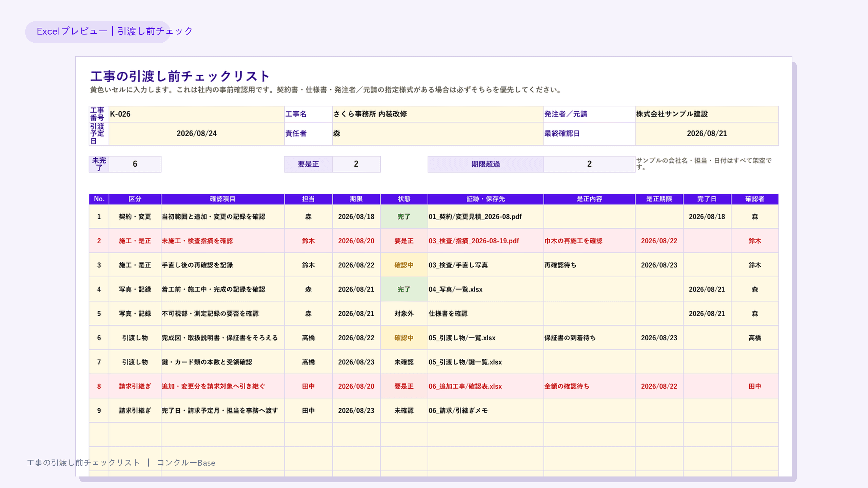Click 06_追加工事/確認表.xlsx file name

pyautogui.click(x=465, y=386)
